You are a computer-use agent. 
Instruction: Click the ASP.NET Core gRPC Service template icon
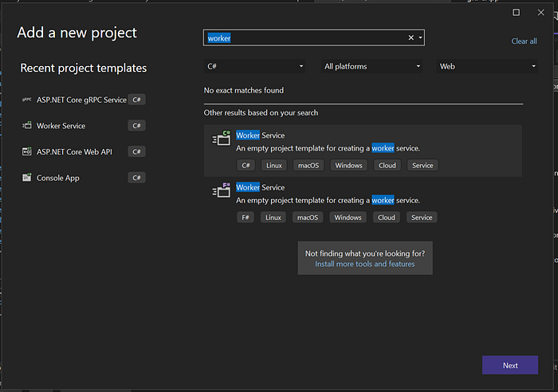(28, 100)
